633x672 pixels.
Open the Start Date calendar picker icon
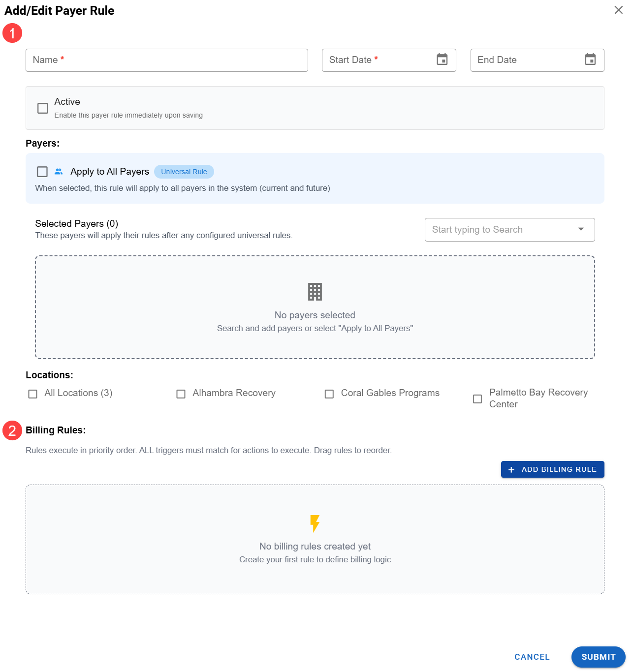click(x=442, y=60)
